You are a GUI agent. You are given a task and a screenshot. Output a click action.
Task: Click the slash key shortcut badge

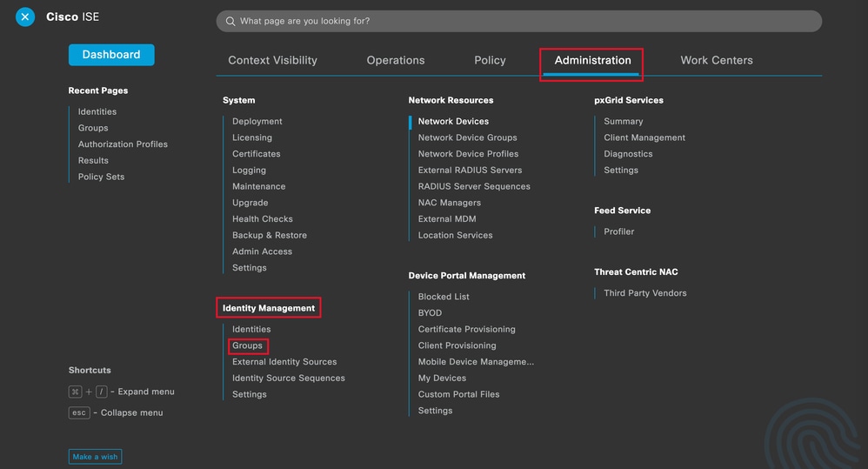[101, 392]
